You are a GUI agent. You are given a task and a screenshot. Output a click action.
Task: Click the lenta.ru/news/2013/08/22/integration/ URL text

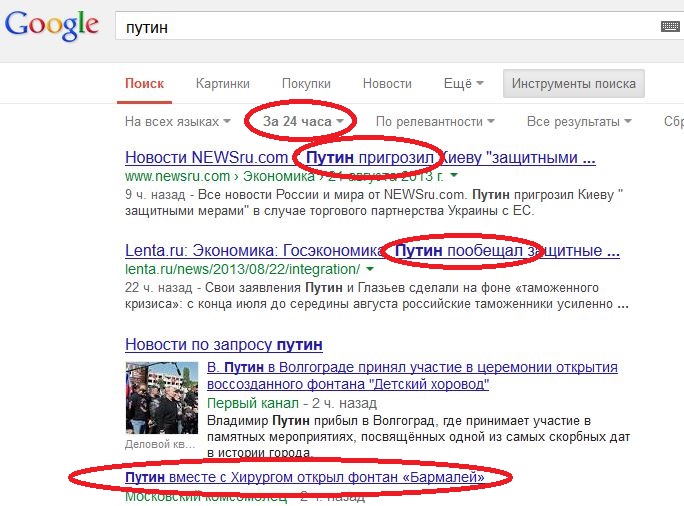(243, 270)
